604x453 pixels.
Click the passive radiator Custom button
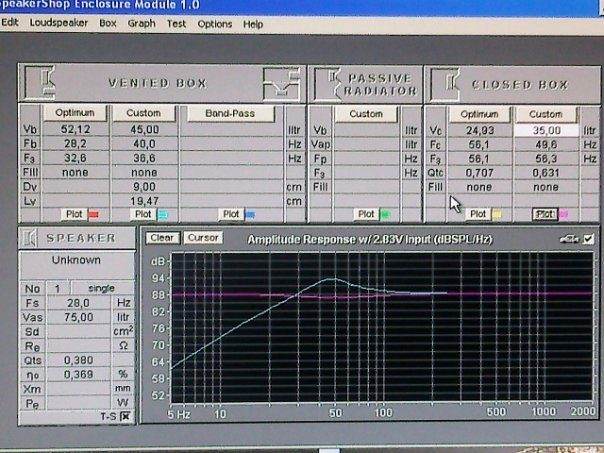click(366, 114)
